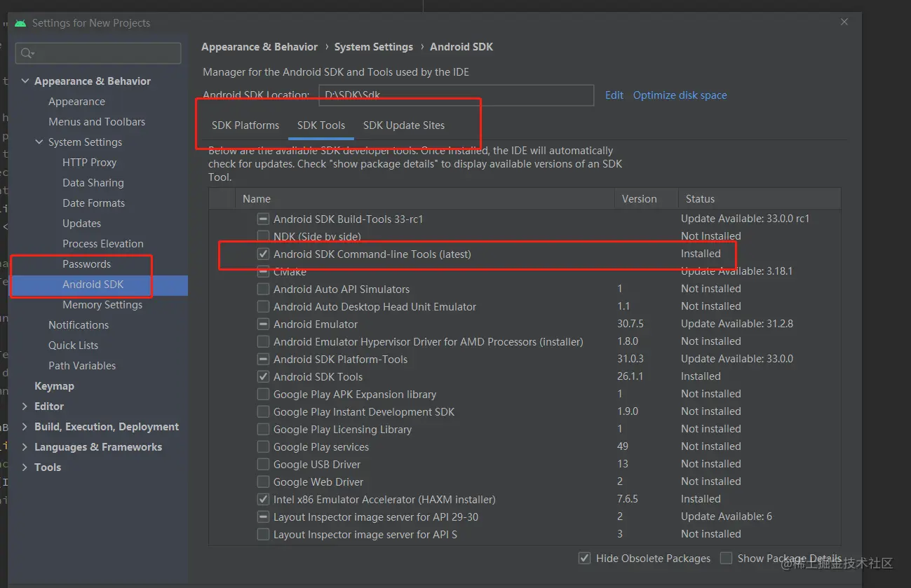
Task: Sort the table by the Version column header
Action: tap(647, 199)
